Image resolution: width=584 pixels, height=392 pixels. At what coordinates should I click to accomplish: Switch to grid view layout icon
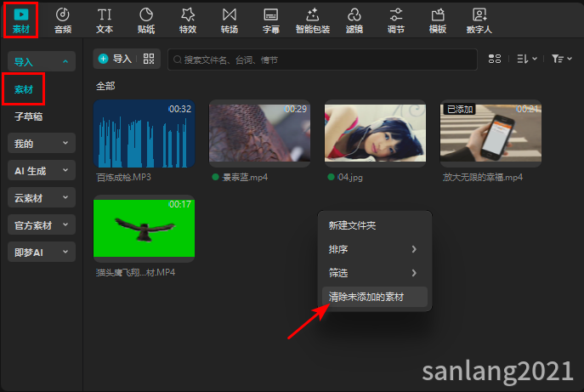point(495,59)
